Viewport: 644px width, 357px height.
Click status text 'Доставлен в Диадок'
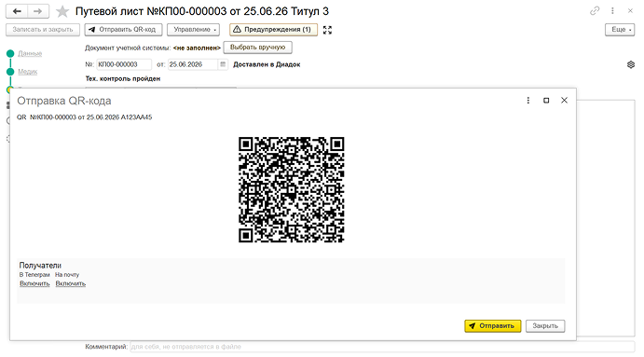267,64
